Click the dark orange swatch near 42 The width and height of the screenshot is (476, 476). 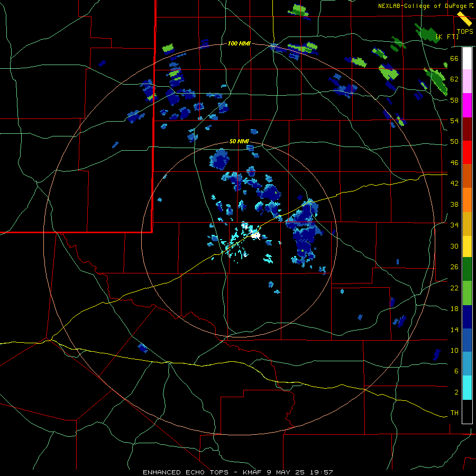(467, 176)
